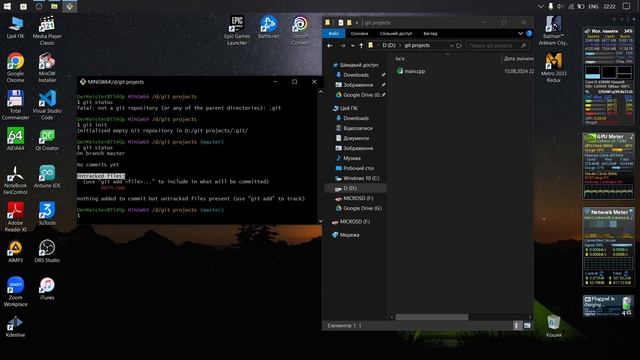This screenshot has width=640, height=360.
Task: Open address bar history dropdown
Action: 451,46
